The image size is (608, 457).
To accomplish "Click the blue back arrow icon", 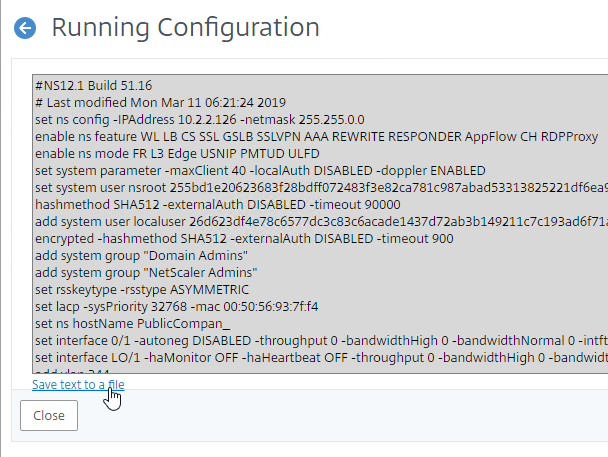I will pos(25,28).
